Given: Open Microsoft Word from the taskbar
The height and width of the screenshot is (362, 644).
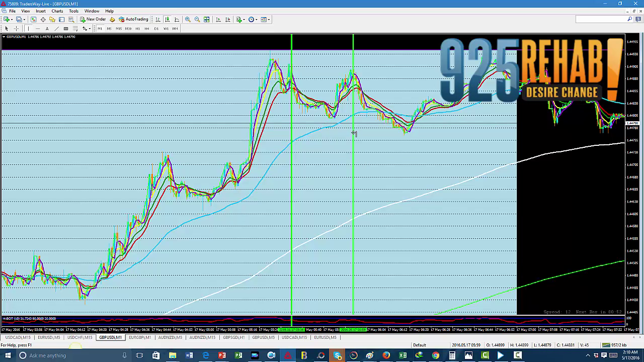Looking at the screenshot, I should 189,355.
